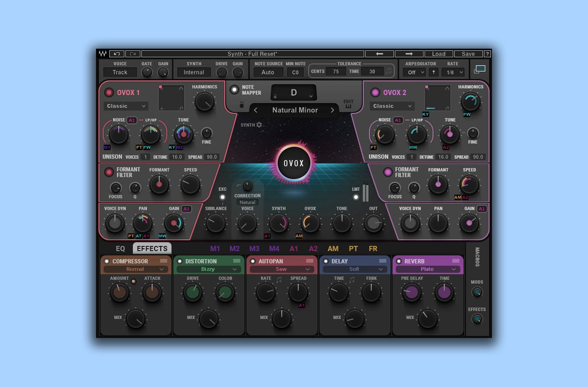588x387 pixels.
Task: Click the Note Mapper lock icon
Action: tap(241, 105)
